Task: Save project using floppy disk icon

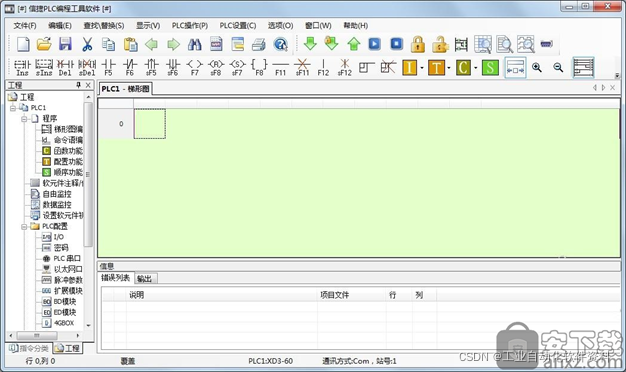Action: [x=65, y=44]
